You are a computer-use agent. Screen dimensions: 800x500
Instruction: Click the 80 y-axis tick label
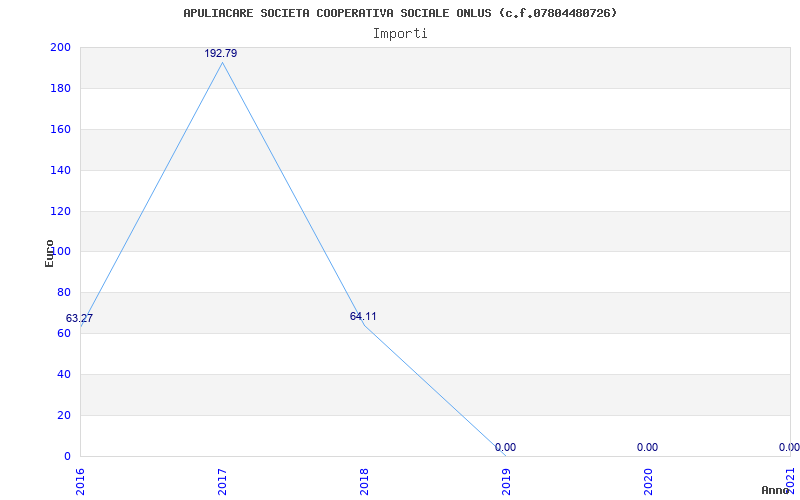pos(64,292)
